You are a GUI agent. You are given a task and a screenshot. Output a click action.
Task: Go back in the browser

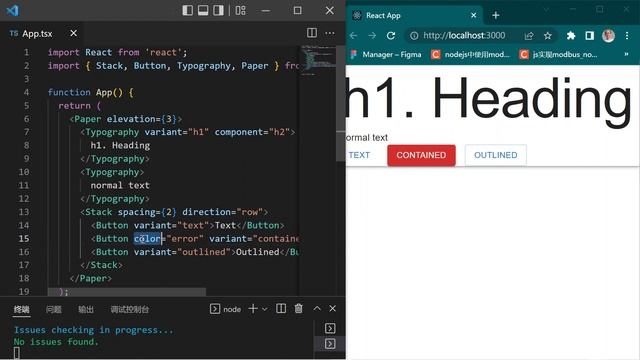tap(353, 36)
